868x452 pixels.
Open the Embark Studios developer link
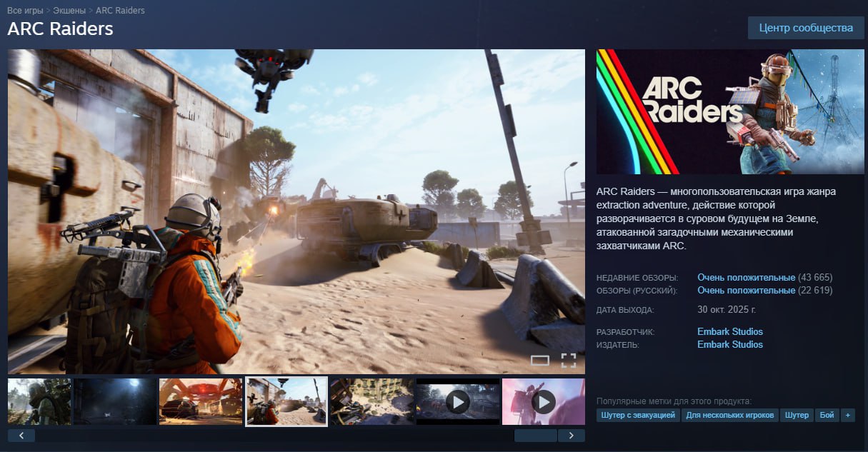click(729, 331)
